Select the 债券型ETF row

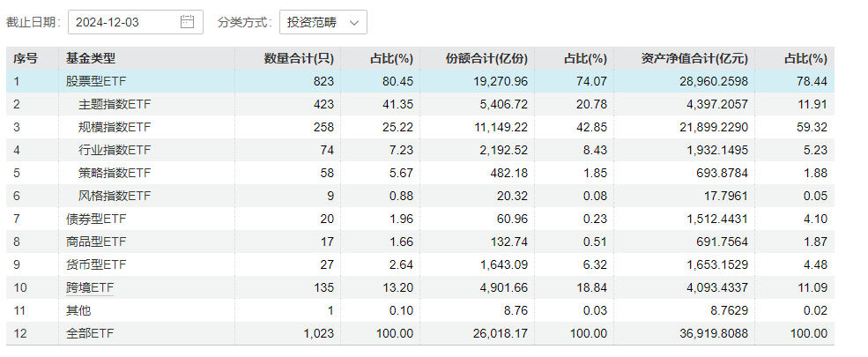point(96,219)
